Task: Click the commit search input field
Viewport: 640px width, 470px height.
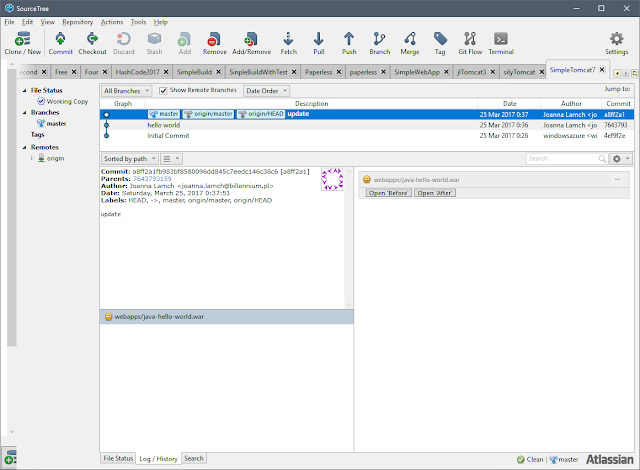Action: (x=562, y=159)
